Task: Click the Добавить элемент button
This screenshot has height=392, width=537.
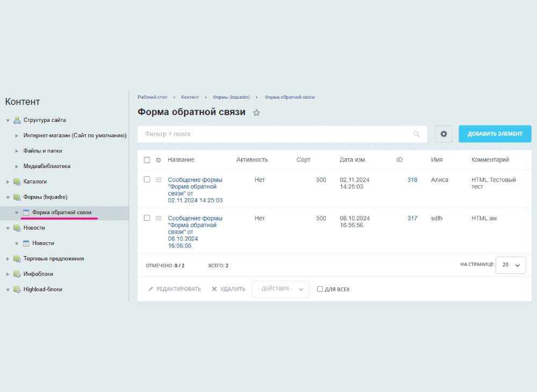Action: point(495,134)
